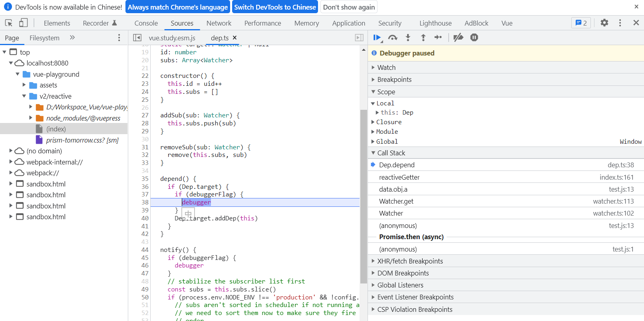Switch to the Network tab

tap(219, 23)
